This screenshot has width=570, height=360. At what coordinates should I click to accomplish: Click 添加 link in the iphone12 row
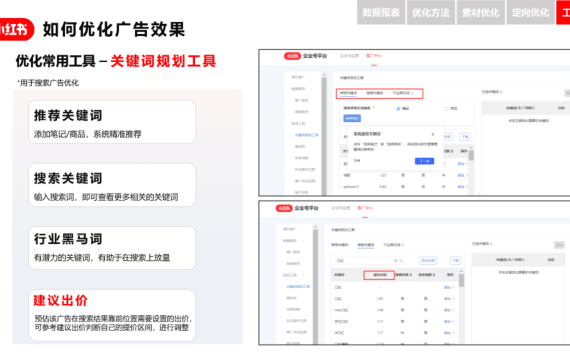(x=461, y=187)
